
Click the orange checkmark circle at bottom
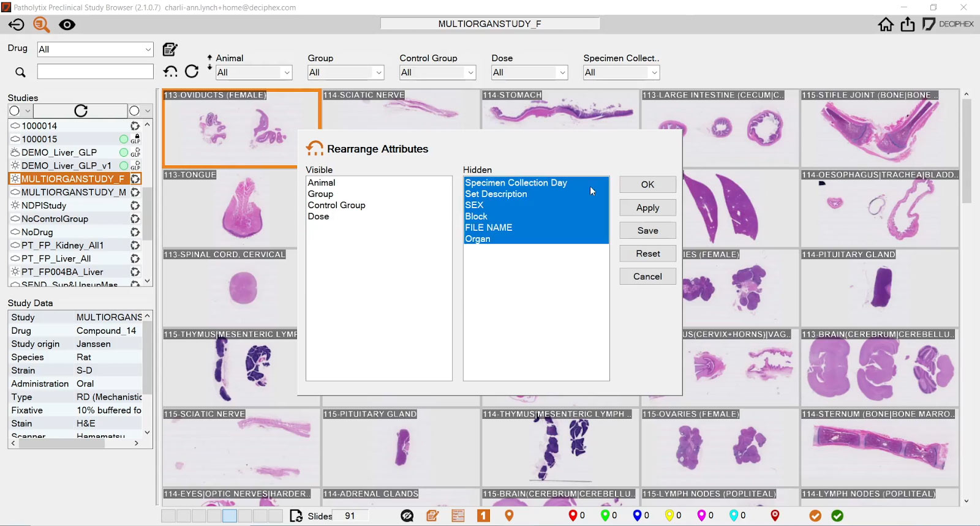point(815,516)
